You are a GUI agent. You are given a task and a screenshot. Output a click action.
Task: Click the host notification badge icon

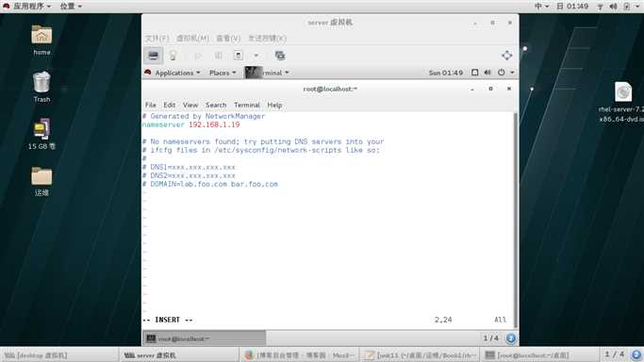click(636, 354)
